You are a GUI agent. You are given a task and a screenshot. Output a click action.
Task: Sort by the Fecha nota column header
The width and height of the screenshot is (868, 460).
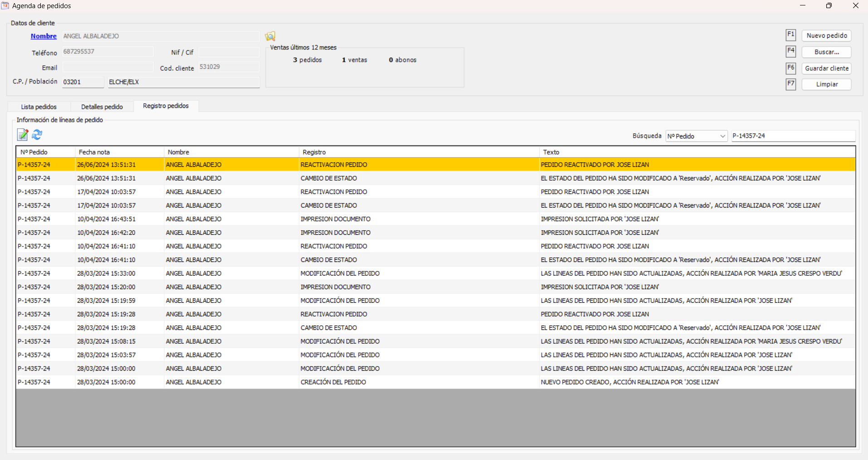119,152
